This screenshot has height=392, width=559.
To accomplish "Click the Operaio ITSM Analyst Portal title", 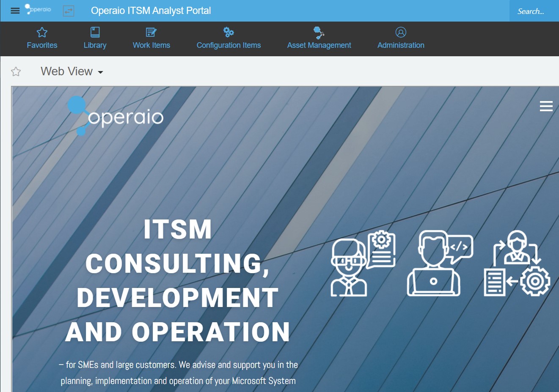I will click(x=151, y=11).
